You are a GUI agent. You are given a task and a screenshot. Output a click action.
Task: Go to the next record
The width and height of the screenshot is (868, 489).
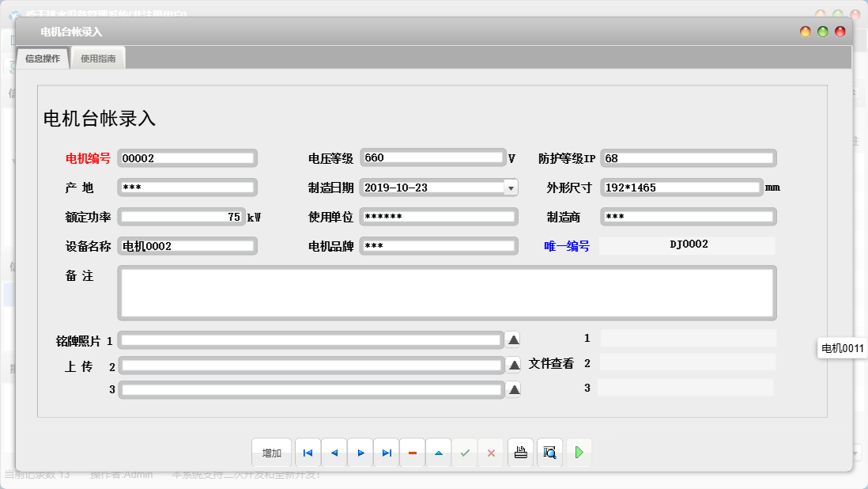click(x=360, y=453)
